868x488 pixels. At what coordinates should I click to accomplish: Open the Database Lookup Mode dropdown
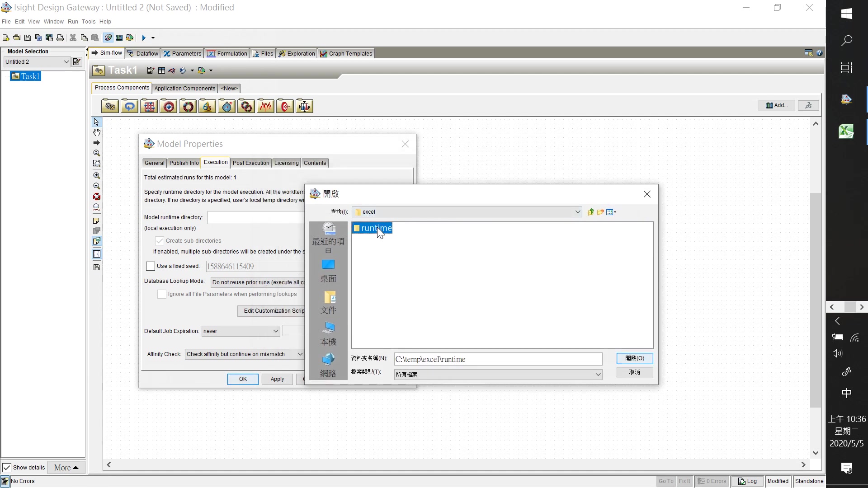pyautogui.click(x=258, y=282)
